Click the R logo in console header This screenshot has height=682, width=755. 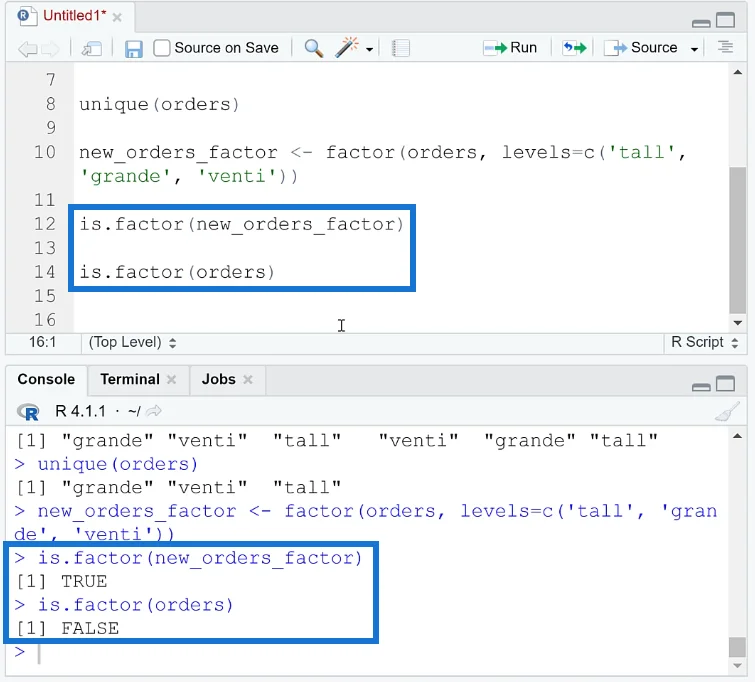tap(28, 412)
